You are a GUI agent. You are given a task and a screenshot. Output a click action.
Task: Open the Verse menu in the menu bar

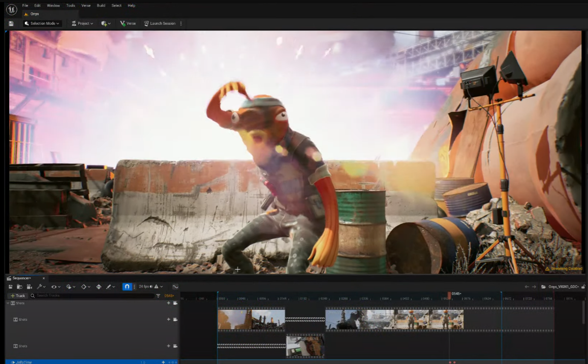tap(86, 6)
